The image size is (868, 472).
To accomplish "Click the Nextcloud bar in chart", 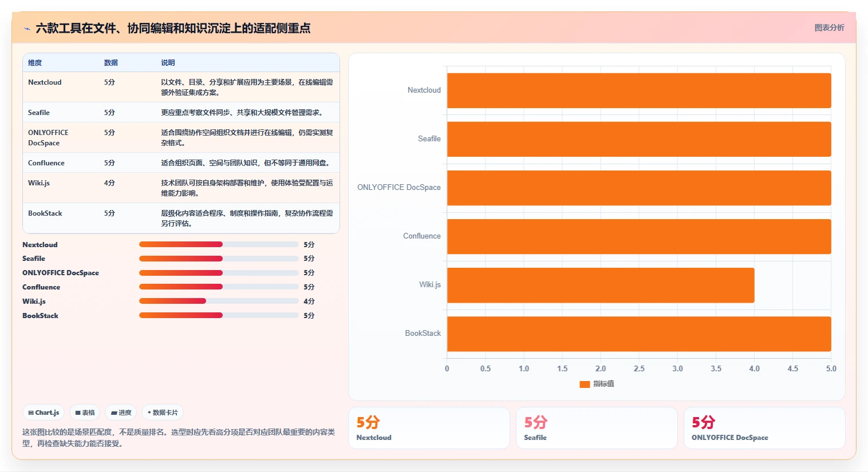I will pos(639,90).
